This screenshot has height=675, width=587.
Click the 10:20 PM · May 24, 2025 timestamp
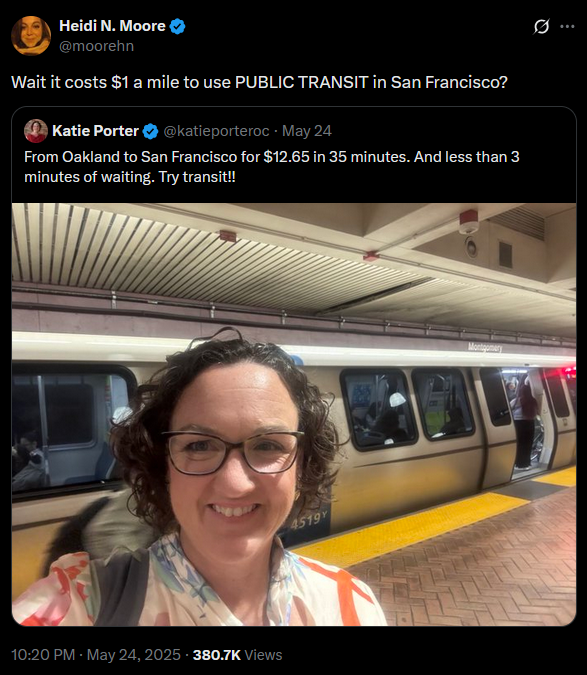pos(96,655)
